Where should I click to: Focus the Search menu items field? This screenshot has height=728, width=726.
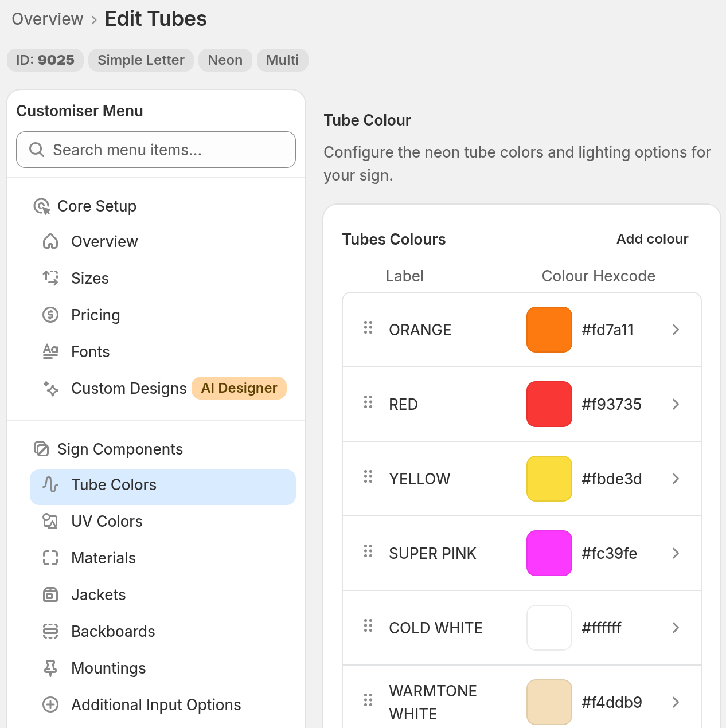click(156, 150)
